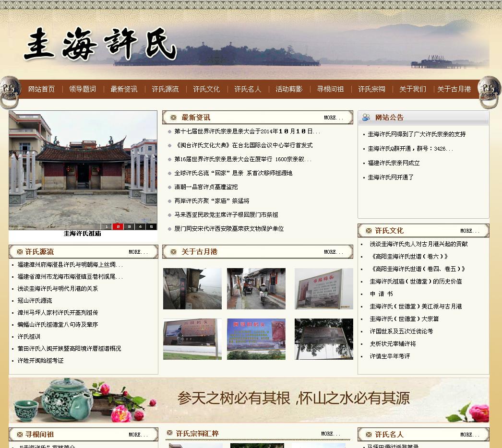Click the emblem icon next to 许氏源流 heading
Image resolution: width=502 pixels, height=448 pixels.
coord(20,252)
